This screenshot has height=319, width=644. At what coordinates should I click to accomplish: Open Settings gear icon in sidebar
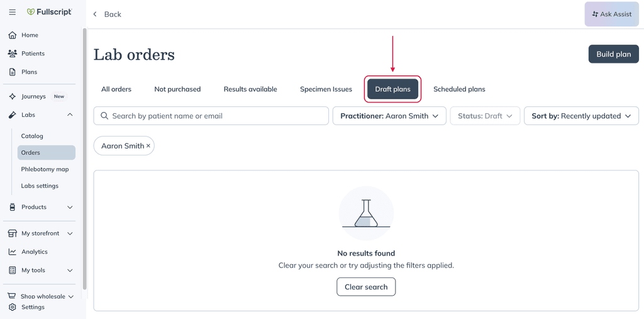tap(13, 307)
